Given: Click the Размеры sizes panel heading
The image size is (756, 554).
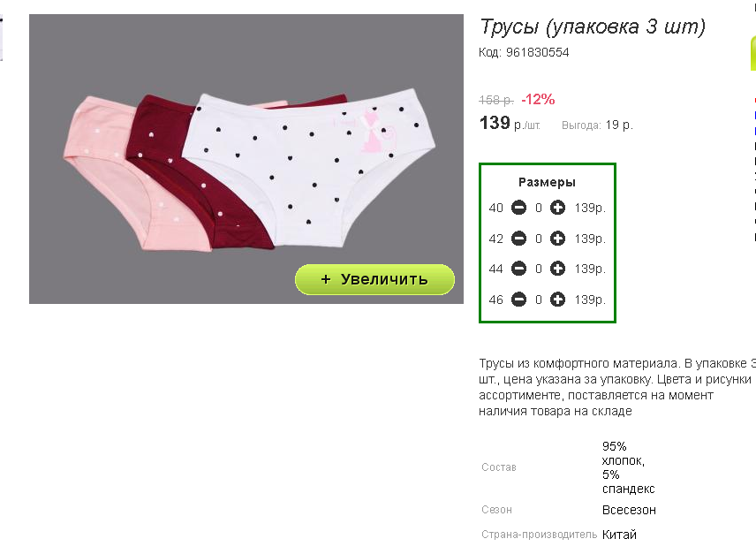Looking at the screenshot, I should tap(547, 181).
